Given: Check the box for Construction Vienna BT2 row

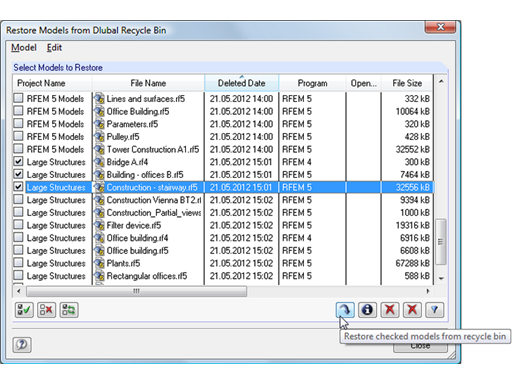Looking at the screenshot, I should (19, 199).
